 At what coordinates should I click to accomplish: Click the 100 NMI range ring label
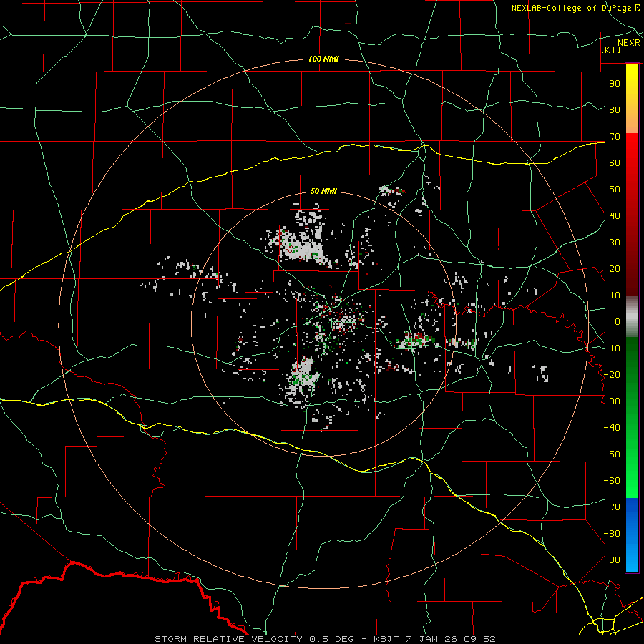323,59
